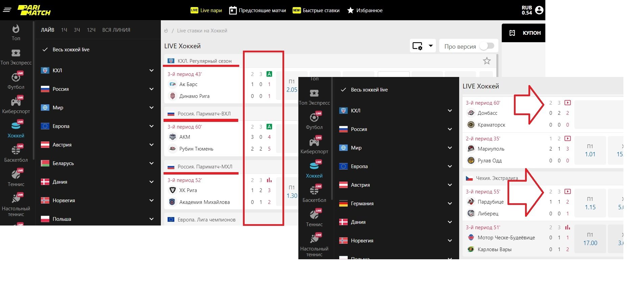Open Россия. Париматч-ВХЛ league header

[x=204, y=114]
